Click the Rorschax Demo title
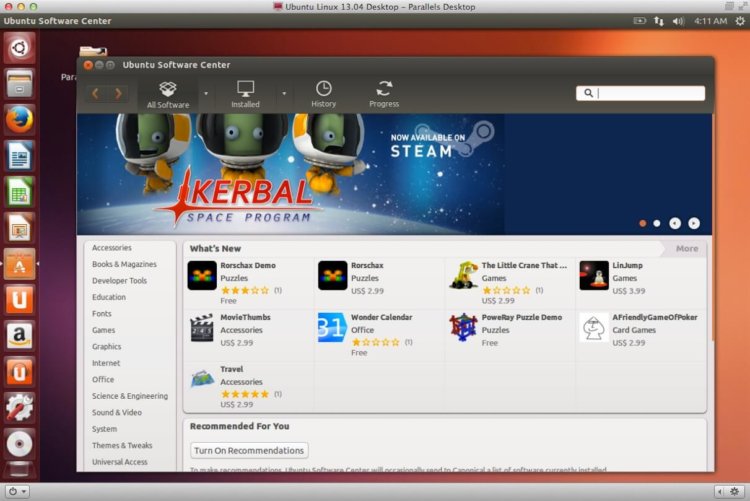The height and width of the screenshot is (501, 750). point(248,265)
